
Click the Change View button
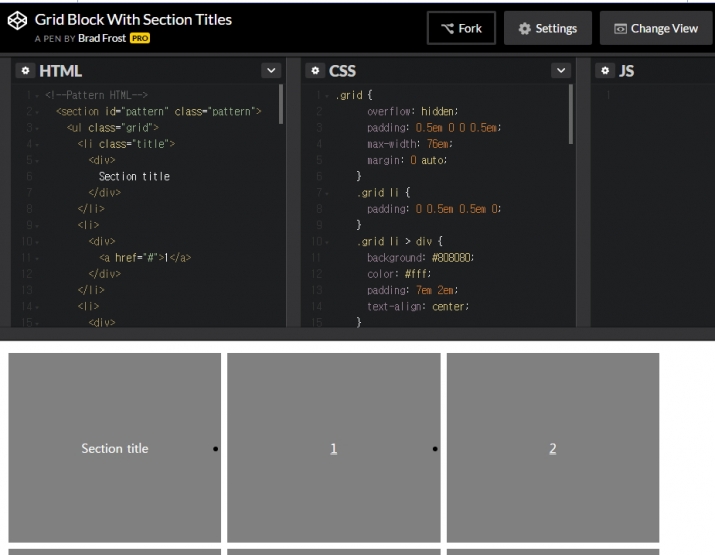pyautogui.click(x=656, y=28)
